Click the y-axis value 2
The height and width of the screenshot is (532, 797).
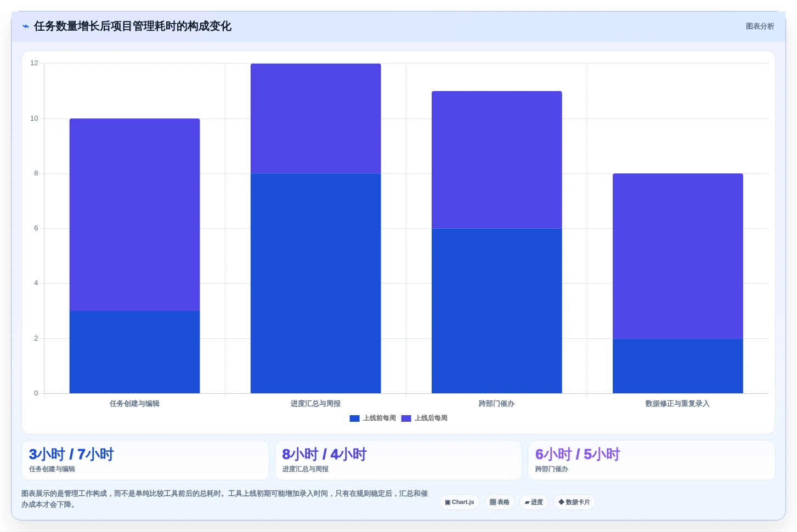tap(36, 338)
